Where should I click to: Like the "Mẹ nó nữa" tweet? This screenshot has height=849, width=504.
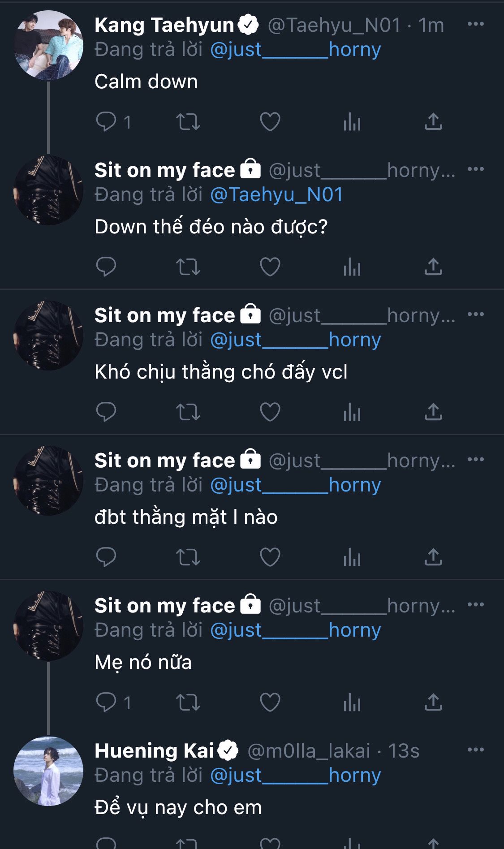point(270,702)
